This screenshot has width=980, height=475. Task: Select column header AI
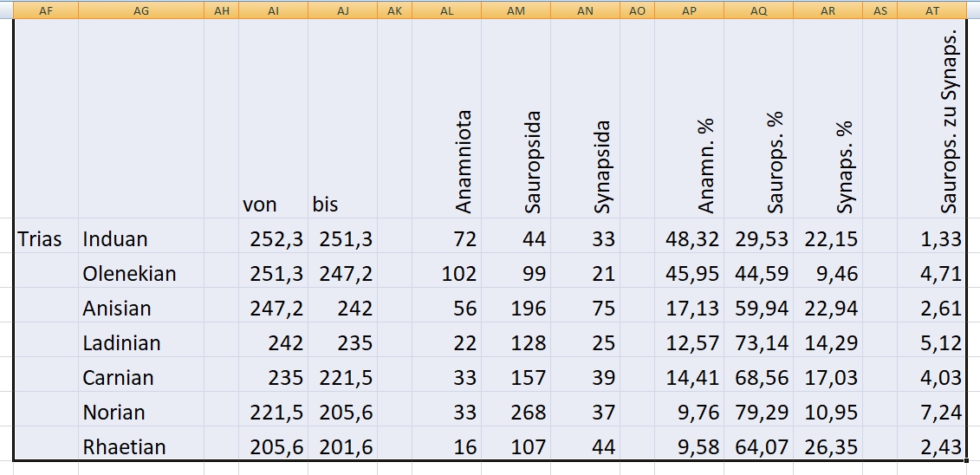[273, 10]
